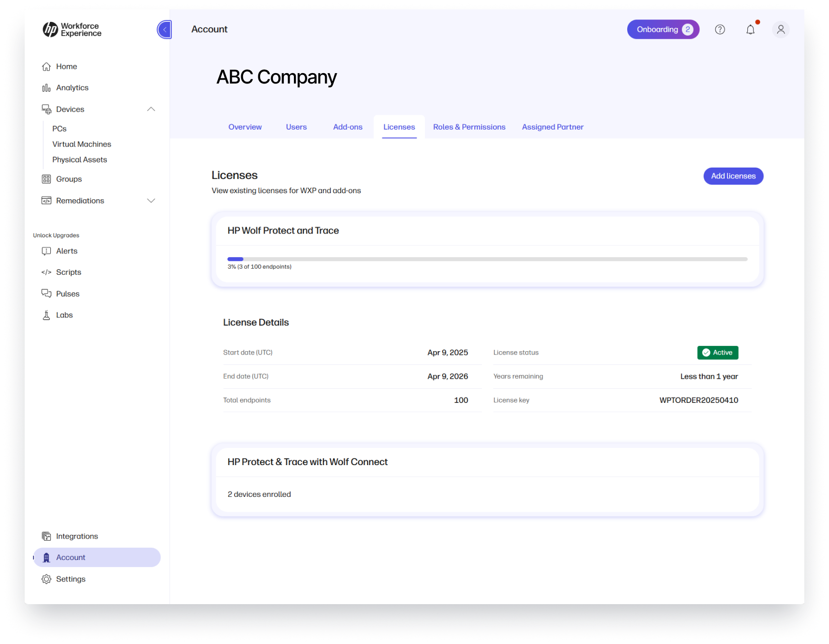Expand the Remediations section
829x644 pixels.
click(x=151, y=200)
